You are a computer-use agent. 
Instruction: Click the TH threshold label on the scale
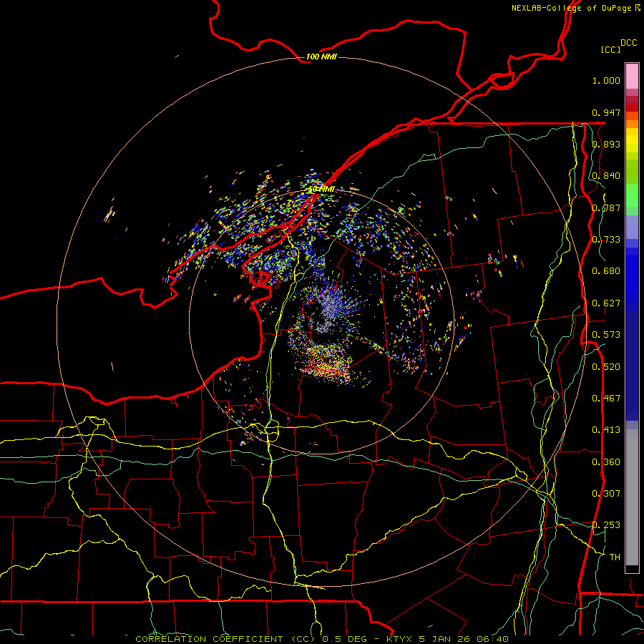tap(615, 557)
